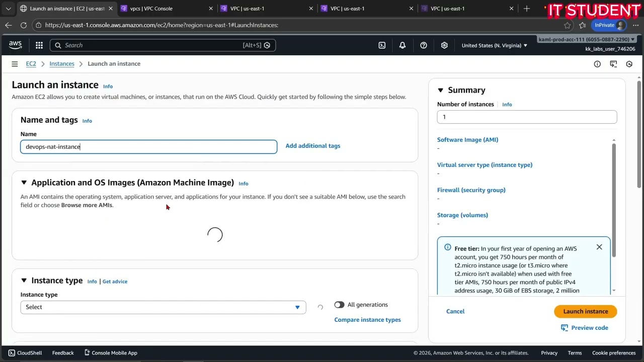This screenshot has height=362, width=644.
Task: Open the Get advice link
Action: 115,282
